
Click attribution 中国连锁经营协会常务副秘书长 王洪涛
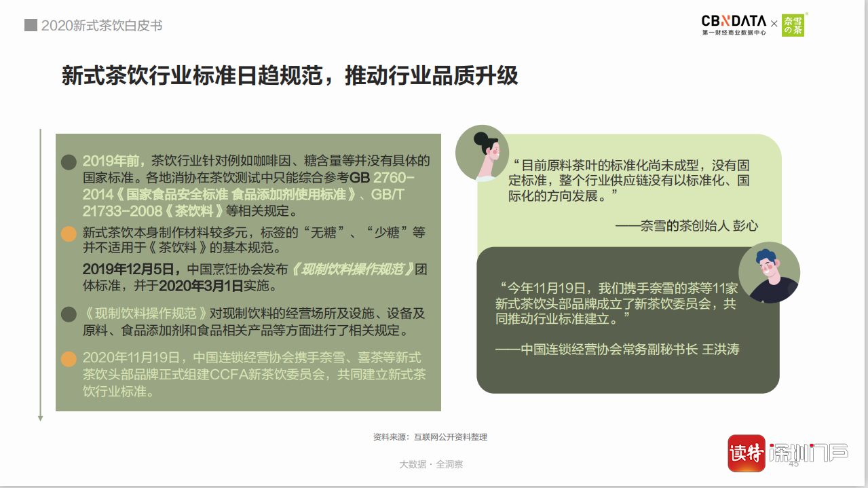(618, 350)
